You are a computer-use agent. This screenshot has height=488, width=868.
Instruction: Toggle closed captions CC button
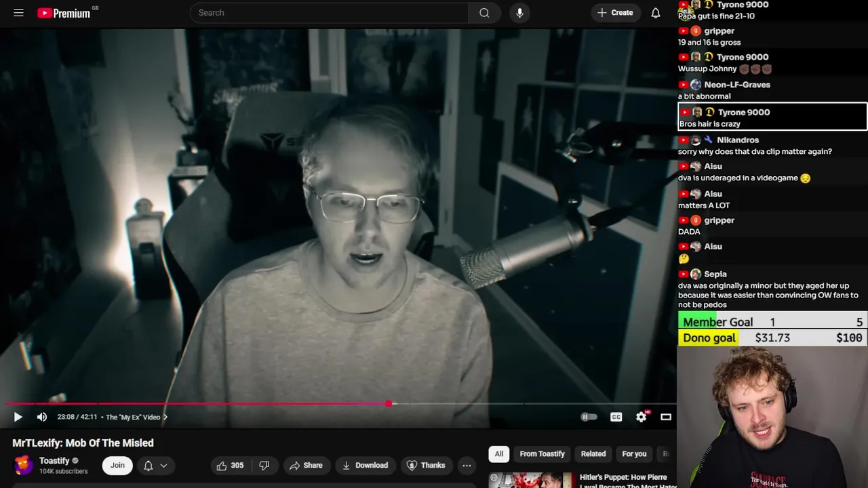[616, 417]
